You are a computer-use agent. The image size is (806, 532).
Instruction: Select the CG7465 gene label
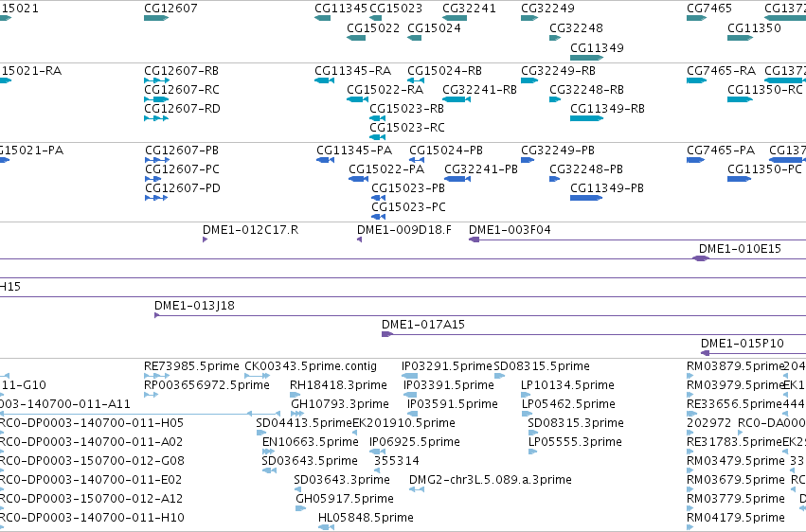[709, 9]
